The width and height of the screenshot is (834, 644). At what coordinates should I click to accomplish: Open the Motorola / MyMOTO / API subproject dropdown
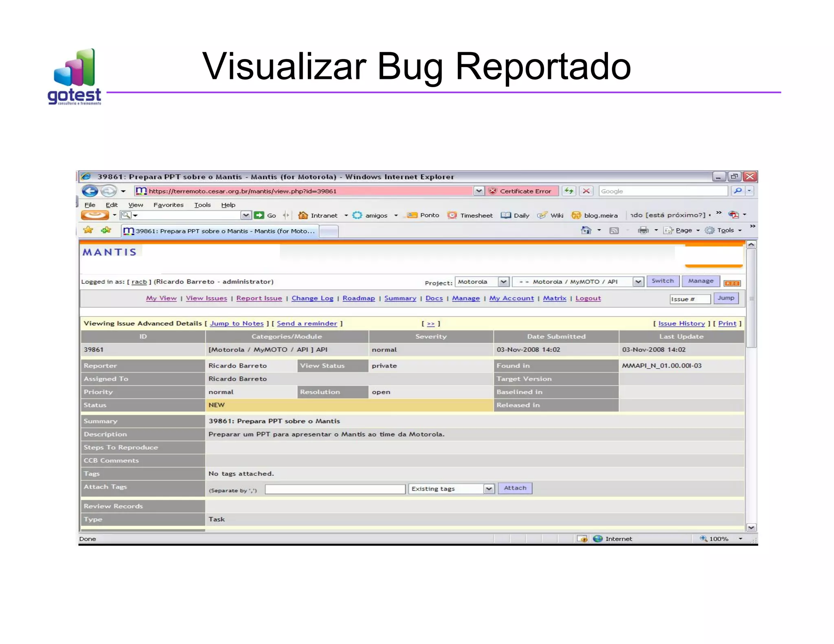tap(578, 282)
